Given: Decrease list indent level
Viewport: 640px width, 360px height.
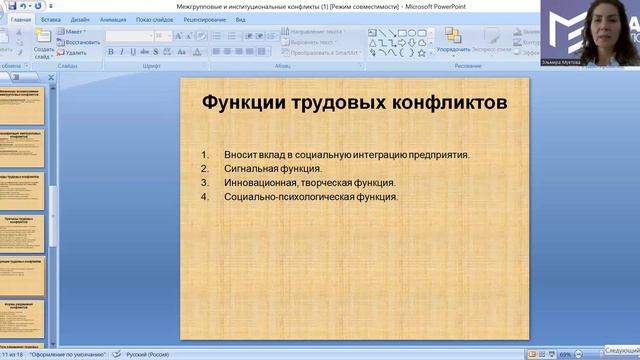Looking at the screenshot, I should pos(249,36).
